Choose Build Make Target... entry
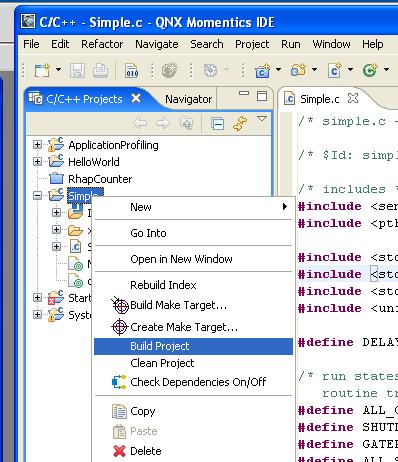Viewport: 398px width, 462px height. tap(193, 305)
